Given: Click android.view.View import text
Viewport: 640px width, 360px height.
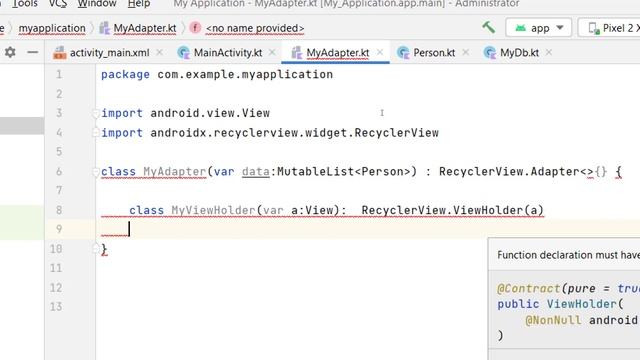Looking at the screenshot, I should 210,113.
